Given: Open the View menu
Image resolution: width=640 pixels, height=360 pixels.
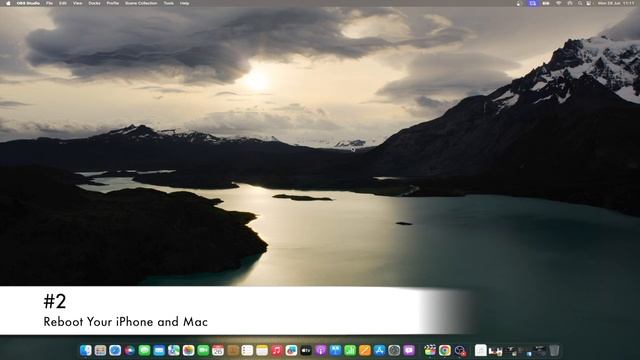Looking at the screenshot, I should (77, 3).
